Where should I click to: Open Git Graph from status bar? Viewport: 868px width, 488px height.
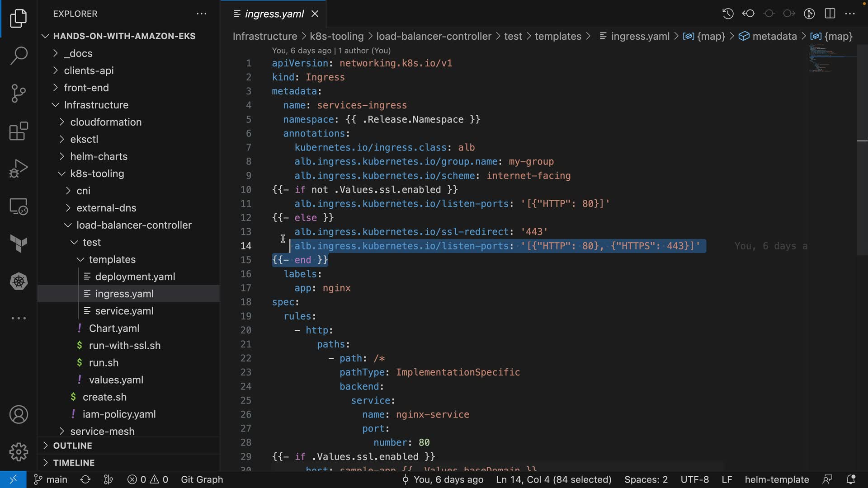tap(202, 479)
